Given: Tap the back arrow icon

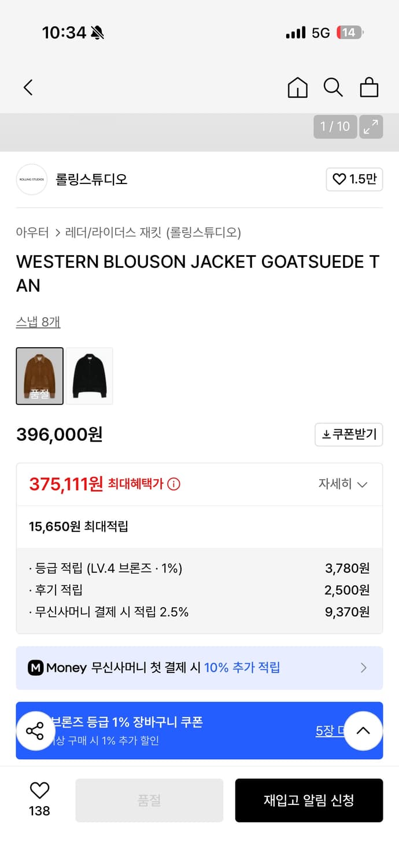Looking at the screenshot, I should click(28, 87).
